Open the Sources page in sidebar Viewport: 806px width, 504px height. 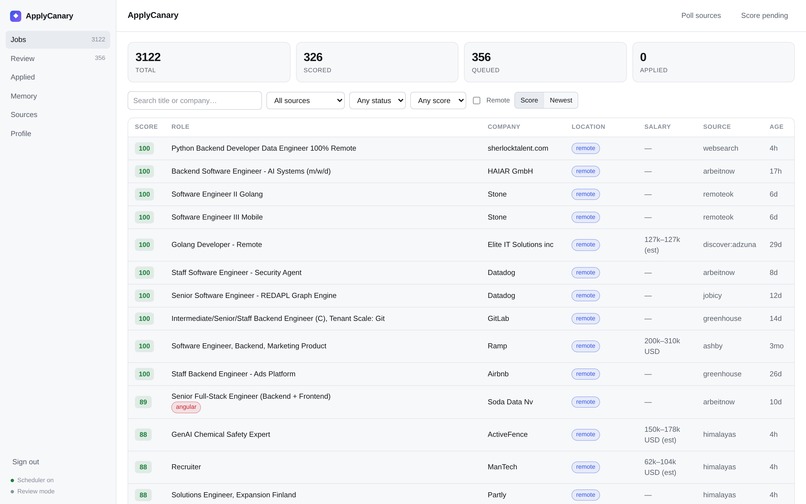(x=58, y=115)
